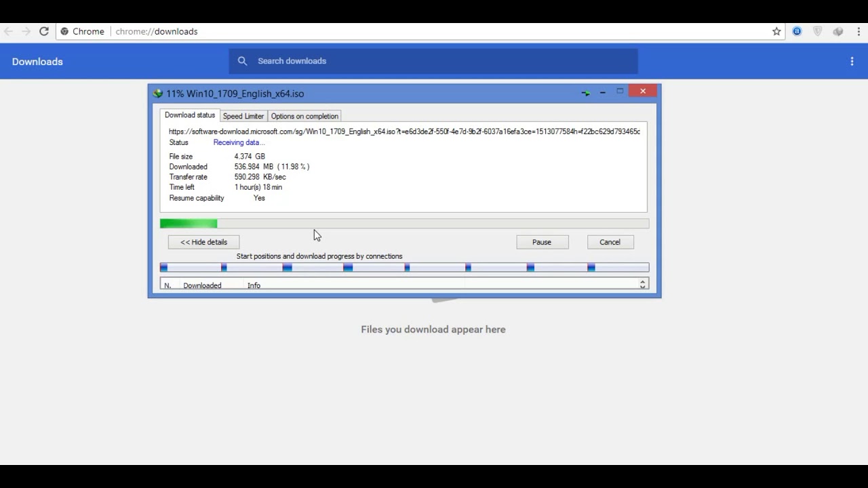This screenshot has width=868, height=488.
Task: Go forward with Chrome's forward arrow
Action: click(26, 31)
